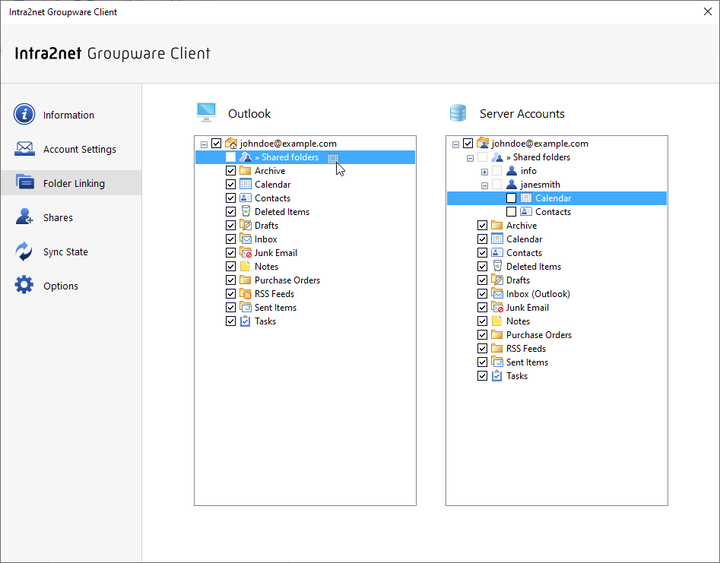
Task: Click the Outlook Tasks clipboard icon
Action: [245, 321]
